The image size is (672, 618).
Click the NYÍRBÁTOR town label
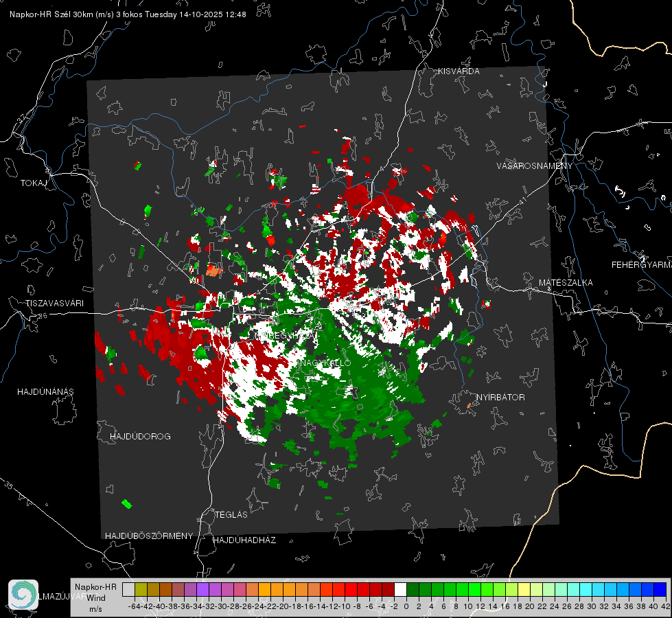click(500, 397)
